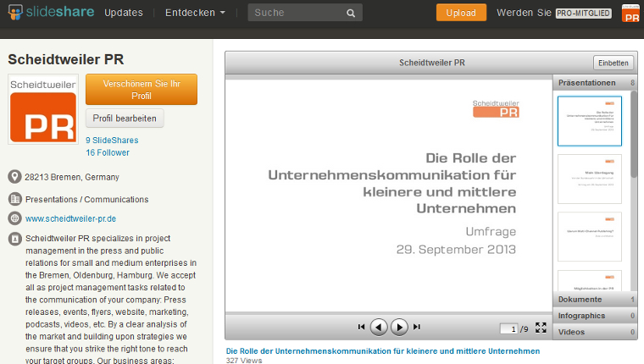Expand the Dokumente section
Image resolution: width=644 pixels, height=364 pixels.
coord(596,300)
